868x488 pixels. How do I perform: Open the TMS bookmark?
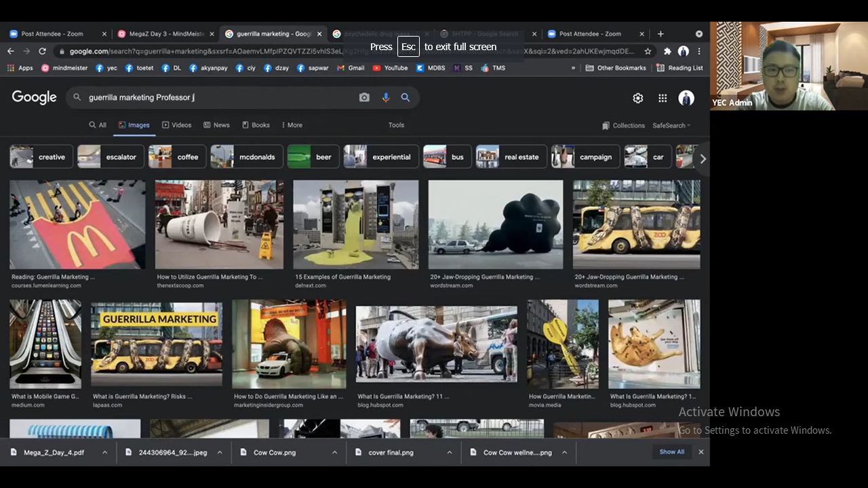pyautogui.click(x=493, y=68)
